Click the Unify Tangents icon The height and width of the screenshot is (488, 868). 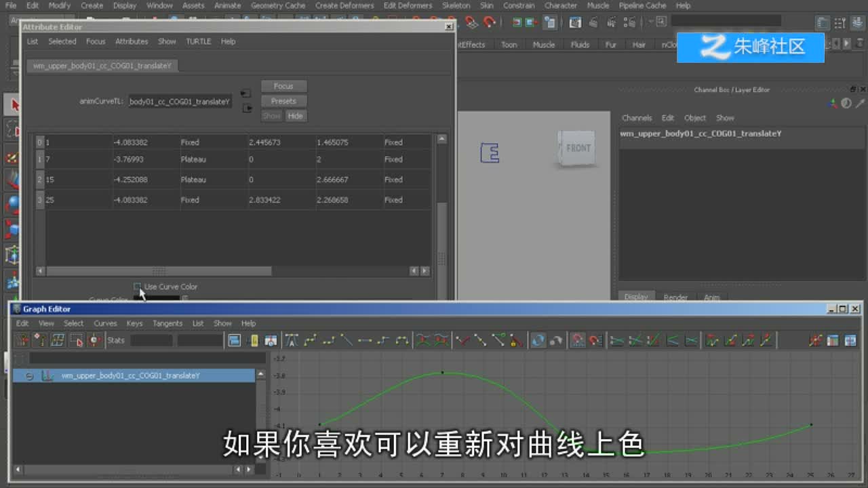(x=481, y=340)
